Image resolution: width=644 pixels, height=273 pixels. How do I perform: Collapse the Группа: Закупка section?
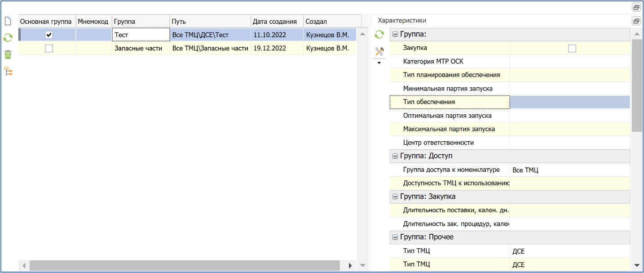[395, 197]
